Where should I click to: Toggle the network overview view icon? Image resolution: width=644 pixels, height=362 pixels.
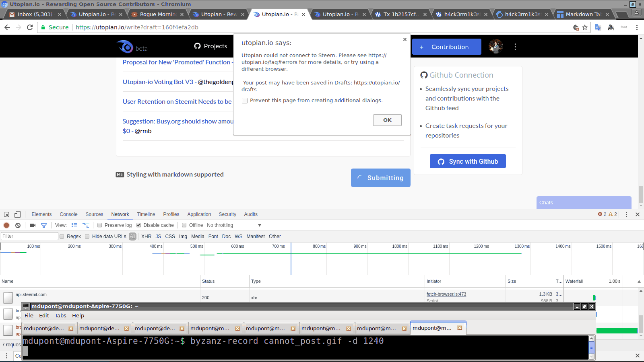click(85, 225)
